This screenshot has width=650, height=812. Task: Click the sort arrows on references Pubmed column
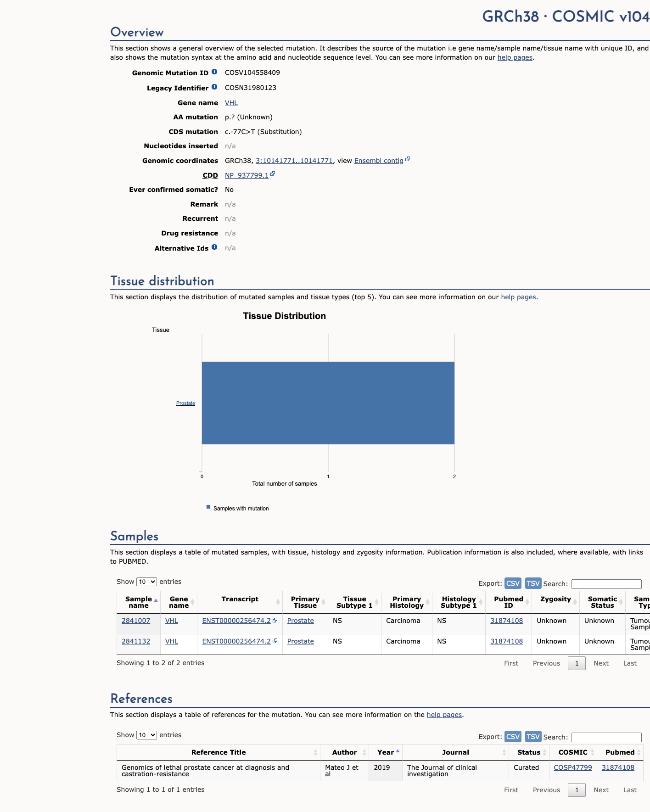[639, 752]
